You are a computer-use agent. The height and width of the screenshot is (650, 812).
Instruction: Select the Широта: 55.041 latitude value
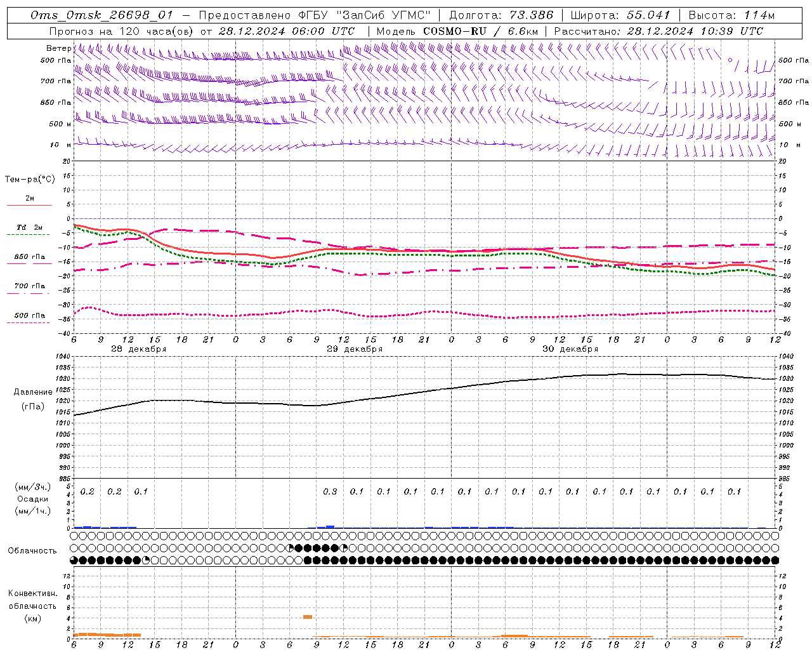coord(620,15)
